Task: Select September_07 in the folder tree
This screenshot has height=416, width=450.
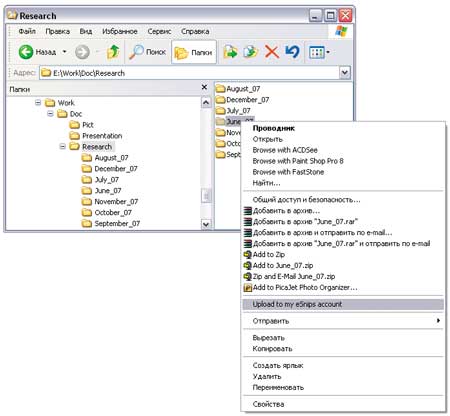Action: pyautogui.click(x=111, y=224)
